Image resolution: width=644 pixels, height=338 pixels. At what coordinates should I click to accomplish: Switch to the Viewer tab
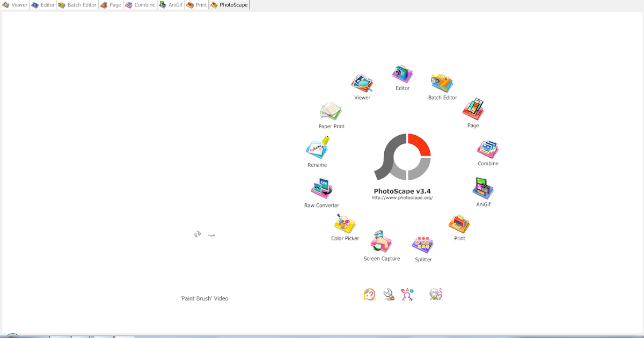(x=15, y=5)
